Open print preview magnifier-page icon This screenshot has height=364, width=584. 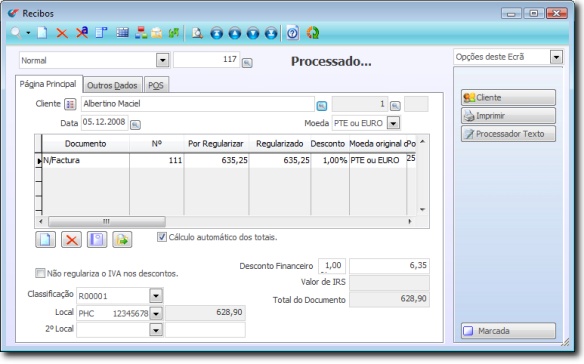click(197, 33)
